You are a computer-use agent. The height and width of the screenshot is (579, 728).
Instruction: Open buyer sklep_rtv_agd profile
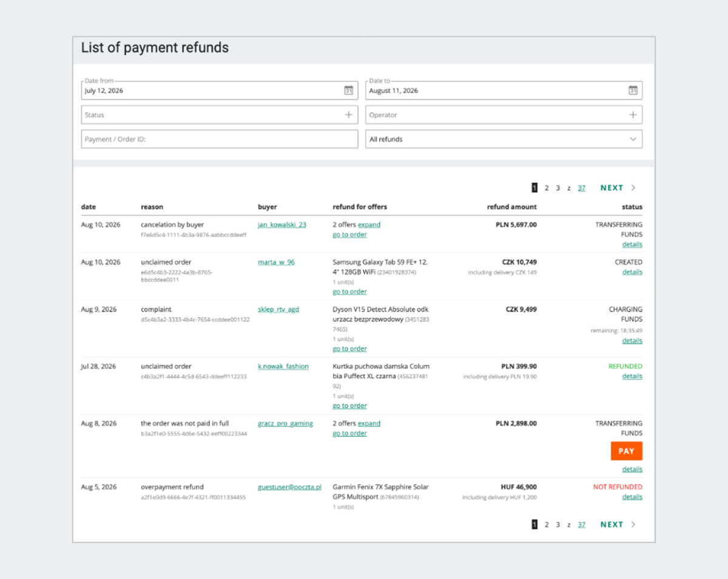point(278,309)
